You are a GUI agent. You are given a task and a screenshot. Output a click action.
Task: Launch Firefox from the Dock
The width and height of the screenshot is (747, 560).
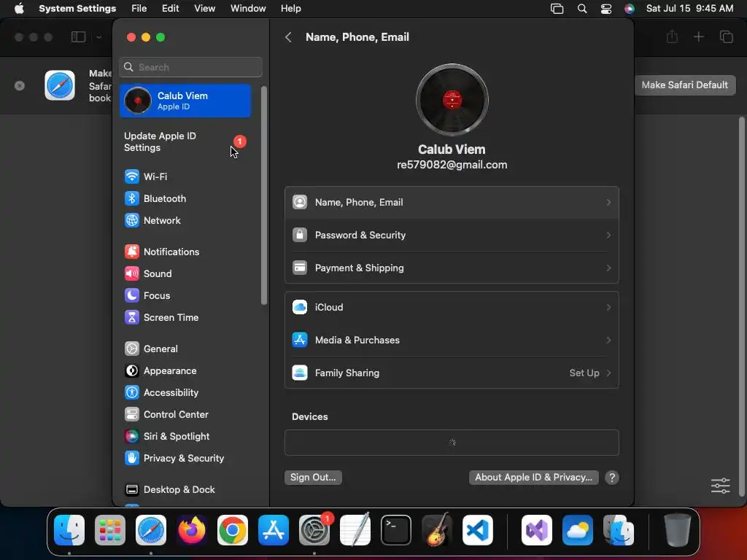coord(192,530)
